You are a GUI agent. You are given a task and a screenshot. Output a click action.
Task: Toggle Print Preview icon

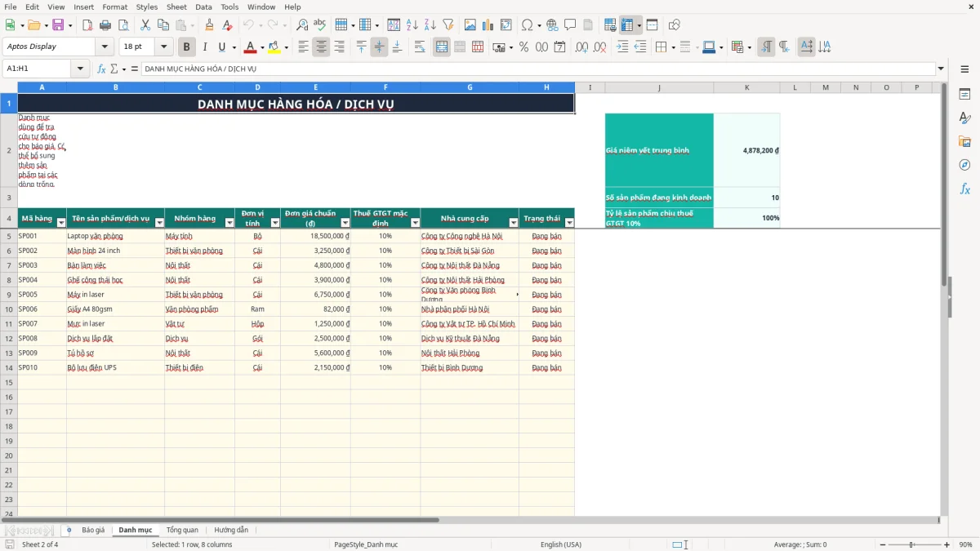[123, 25]
